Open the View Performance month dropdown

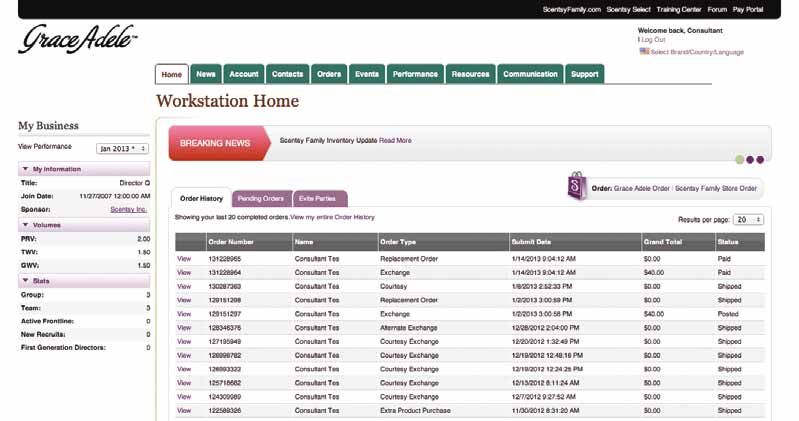click(x=122, y=148)
